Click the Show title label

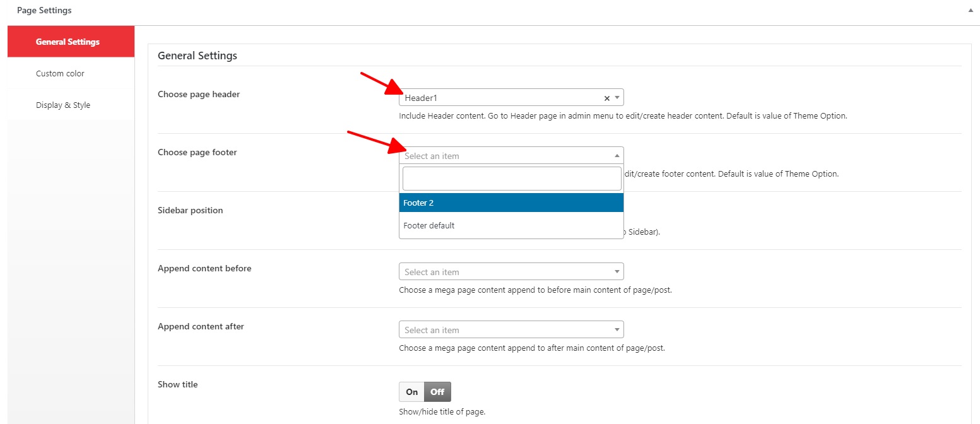[x=177, y=384]
